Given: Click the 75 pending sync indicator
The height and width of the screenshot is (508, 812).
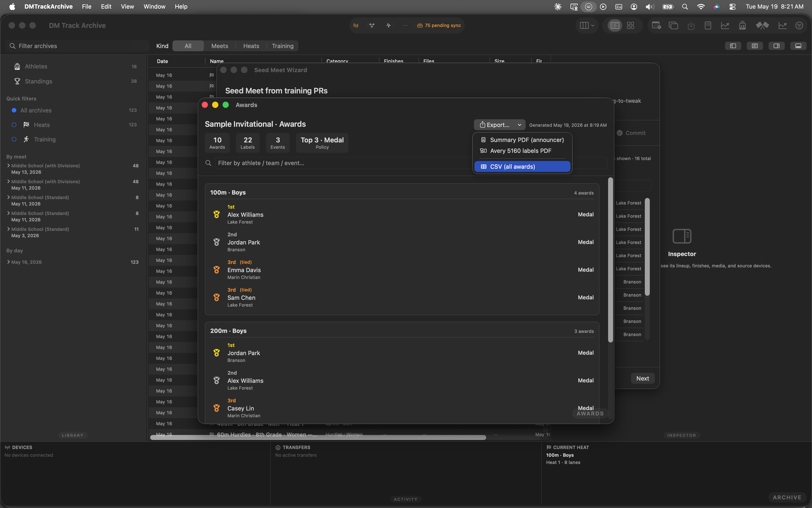Looking at the screenshot, I should click(x=439, y=26).
